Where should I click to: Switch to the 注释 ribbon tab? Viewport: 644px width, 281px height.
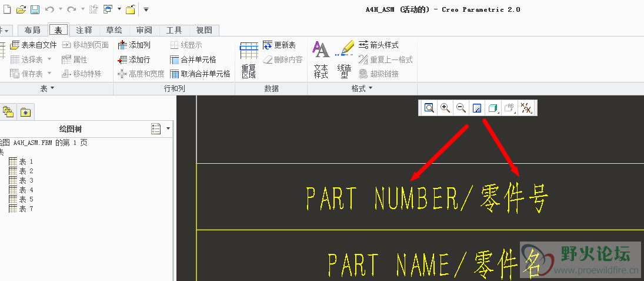[x=84, y=30]
